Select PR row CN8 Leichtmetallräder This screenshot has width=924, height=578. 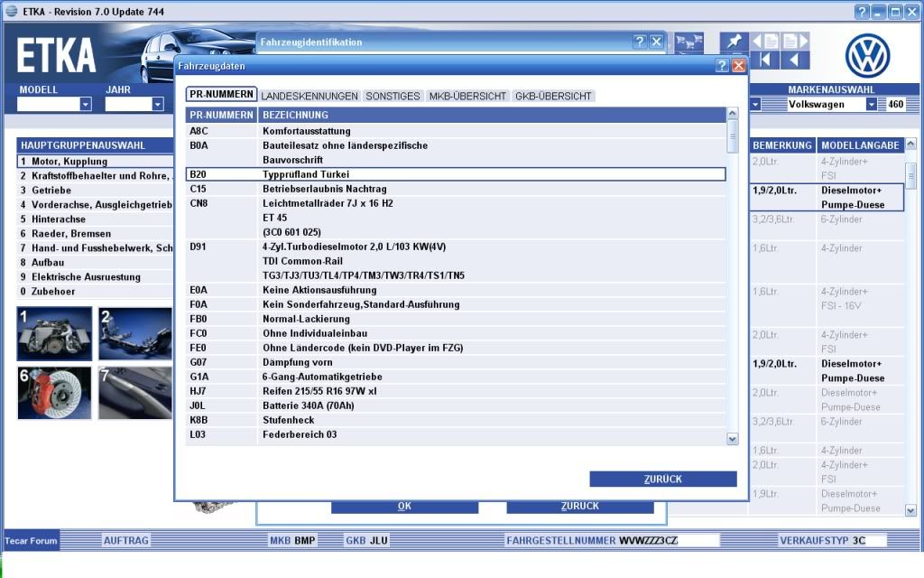[456, 218]
